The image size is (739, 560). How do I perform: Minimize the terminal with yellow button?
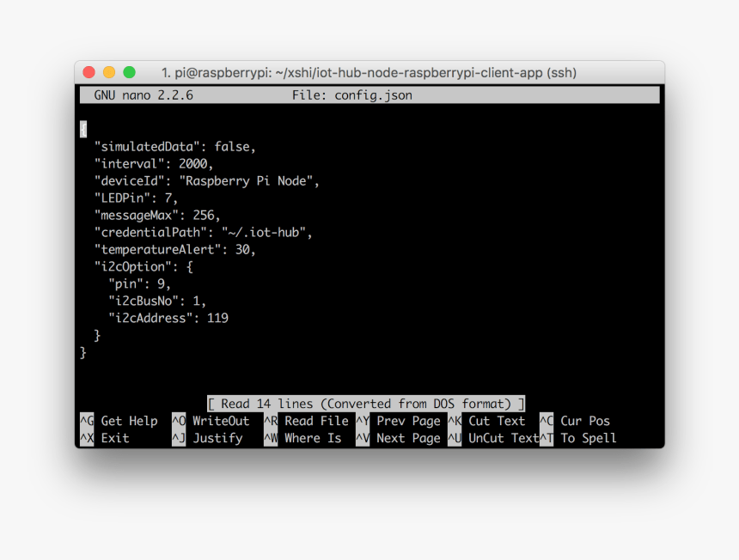click(x=109, y=72)
